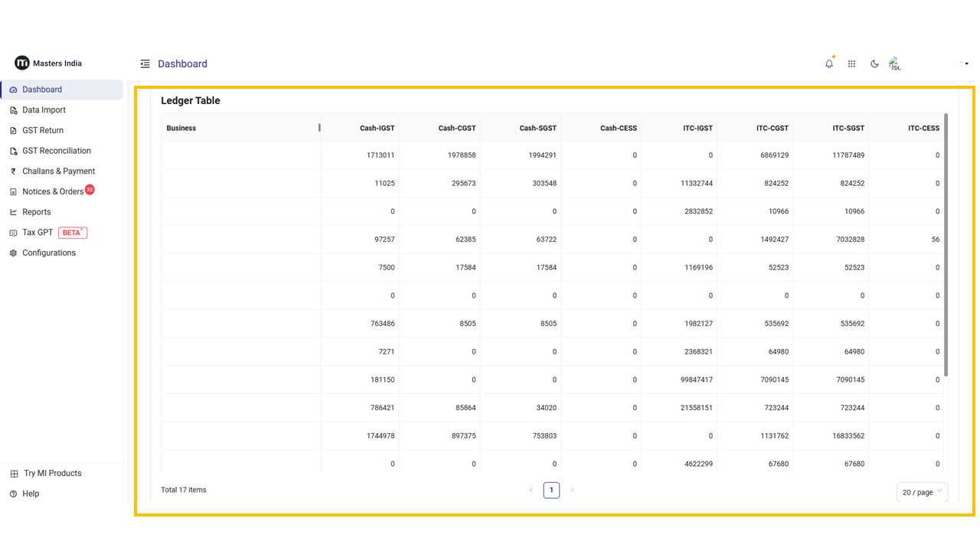View Notices & Orders with badge
The height and width of the screenshot is (551, 980).
(53, 191)
